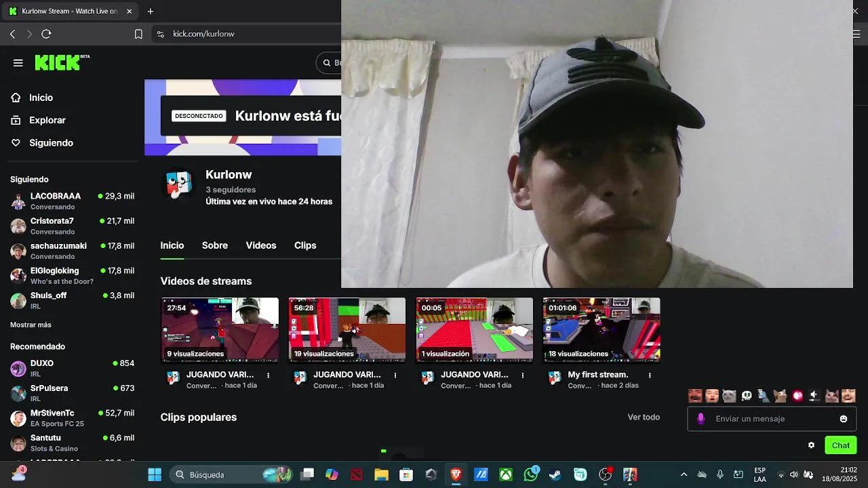Open Shuls_off's channel
This screenshot has width=868, height=488.
72,300
